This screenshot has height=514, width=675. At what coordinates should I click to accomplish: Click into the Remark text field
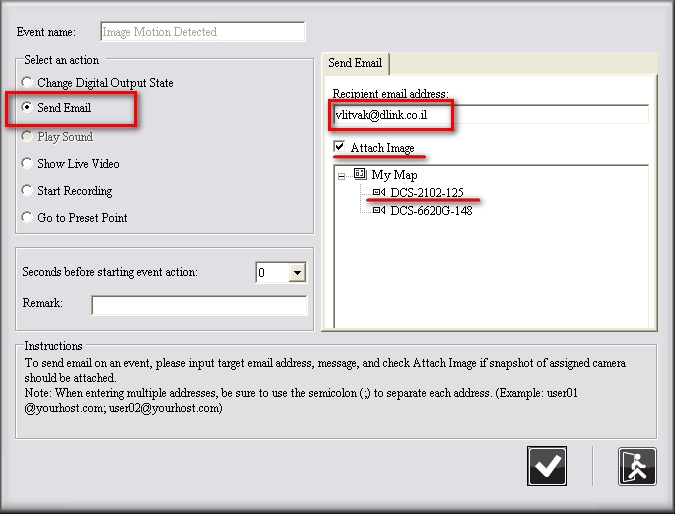[x=199, y=304]
